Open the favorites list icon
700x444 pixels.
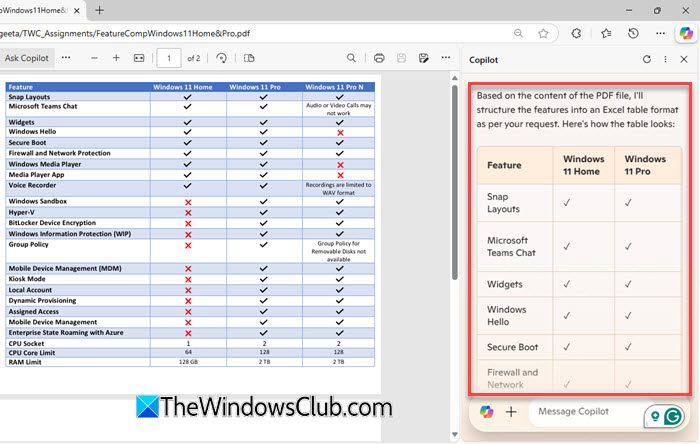[606, 33]
